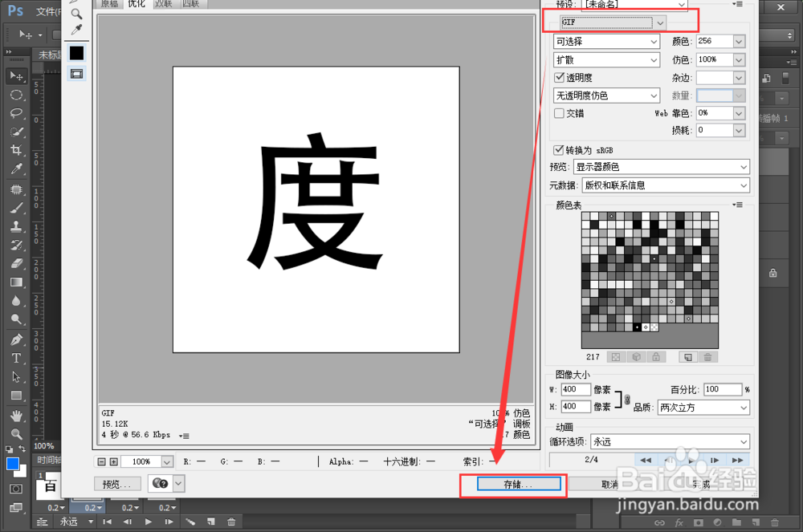Click the 预览 button at bottom left
This screenshot has height=532, width=803.
[x=116, y=483]
